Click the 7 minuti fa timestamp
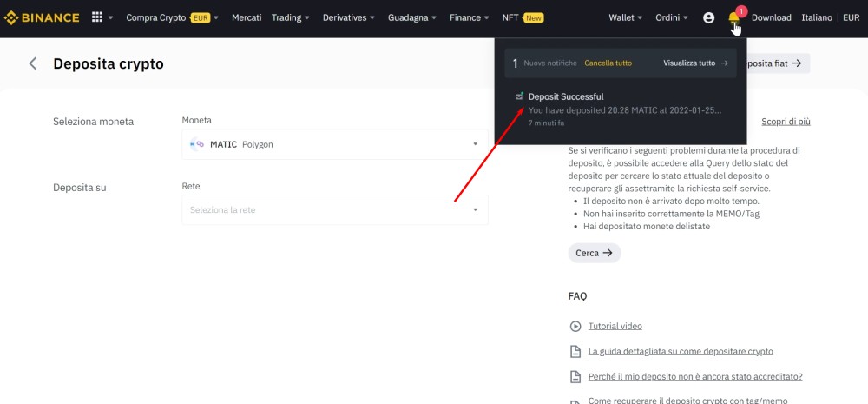The height and width of the screenshot is (404, 868). pyautogui.click(x=546, y=123)
